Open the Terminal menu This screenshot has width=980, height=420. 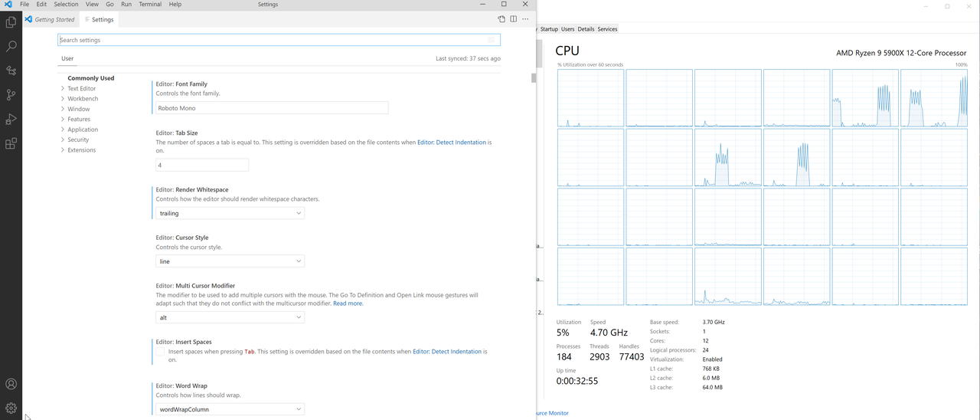point(150,5)
